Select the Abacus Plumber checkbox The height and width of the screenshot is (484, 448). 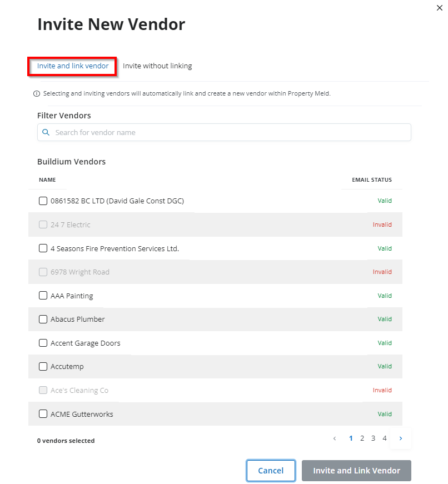[x=43, y=320]
